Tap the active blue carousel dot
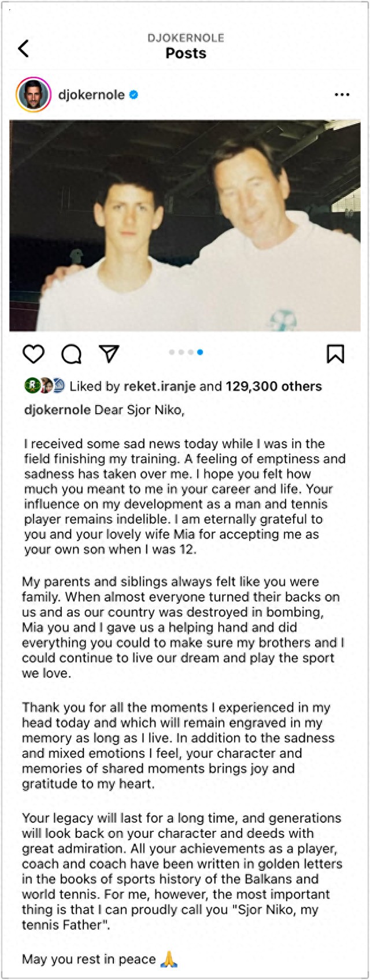This screenshot has width=370, height=980. point(200,352)
